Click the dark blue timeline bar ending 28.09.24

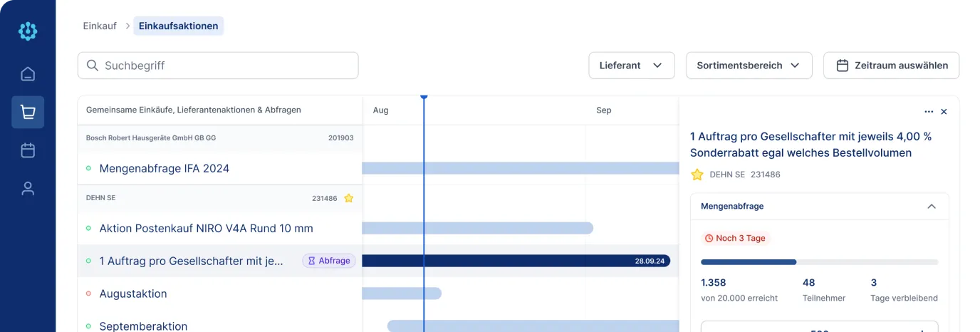point(516,261)
